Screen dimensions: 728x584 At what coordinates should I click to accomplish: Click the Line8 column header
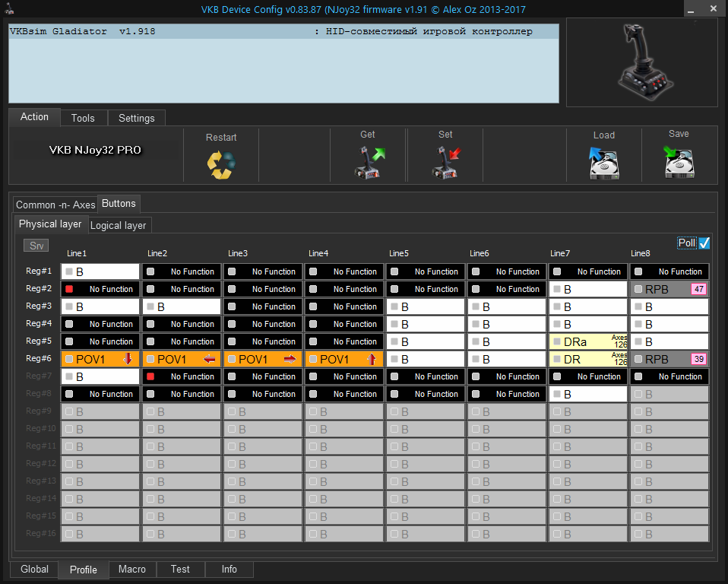pos(641,253)
